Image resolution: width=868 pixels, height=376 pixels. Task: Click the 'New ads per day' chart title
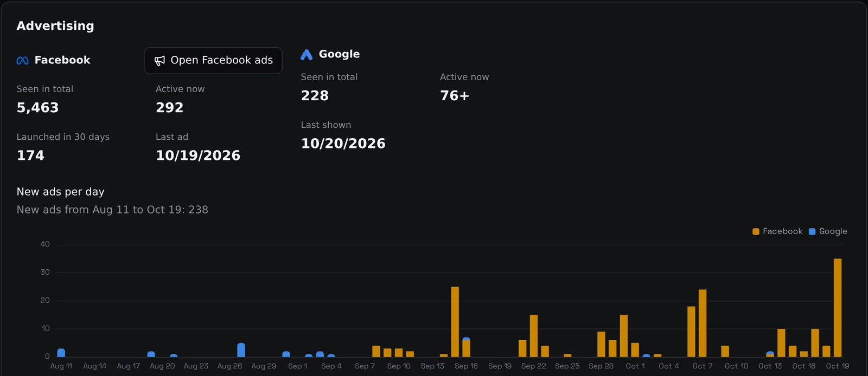61,192
